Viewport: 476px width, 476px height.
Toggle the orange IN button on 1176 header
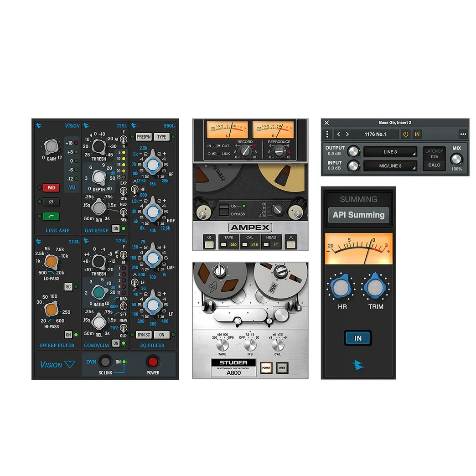pyautogui.click(x=417, y=134)
